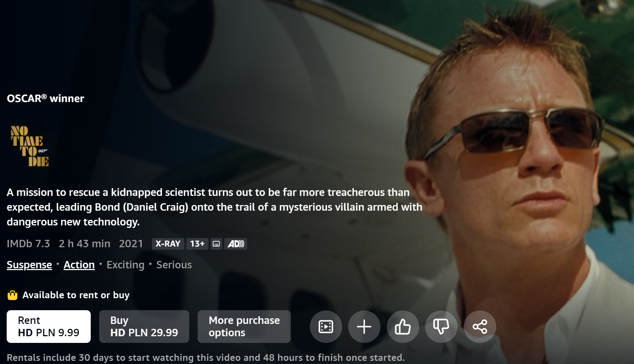Click the audio description AD badge
Image resolution: width=634 pixels, height=364 pixels.
236,244
